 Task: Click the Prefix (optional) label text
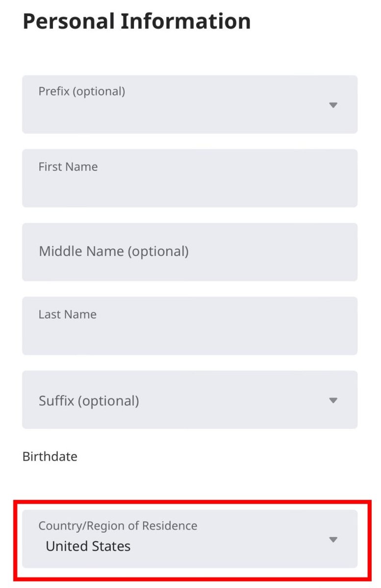(82, 92)
